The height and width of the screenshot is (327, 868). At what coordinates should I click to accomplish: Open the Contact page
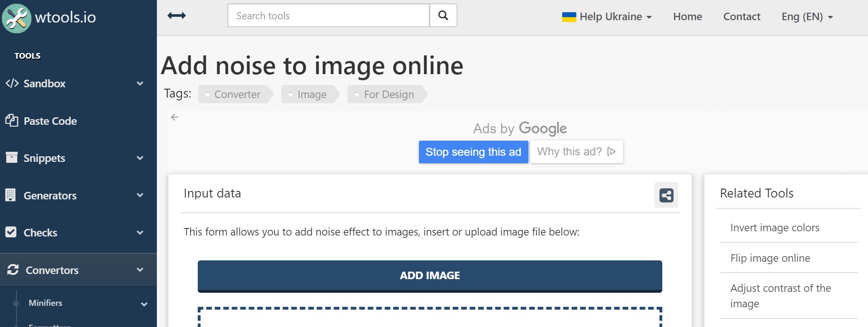pos(742,17)
